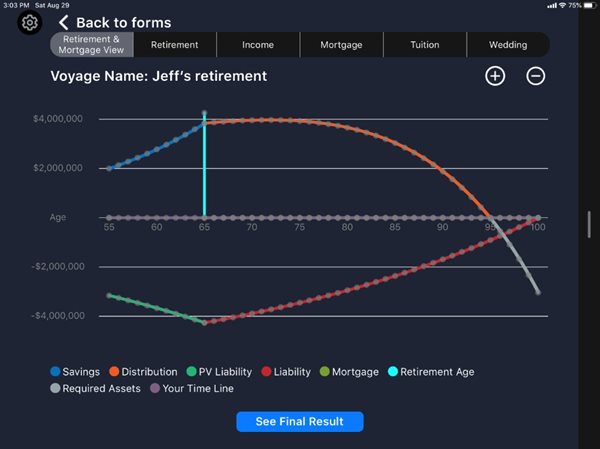This screenshot has height=449, width=600.
Task: Open the settings gear icon
Action: point(30,22)
